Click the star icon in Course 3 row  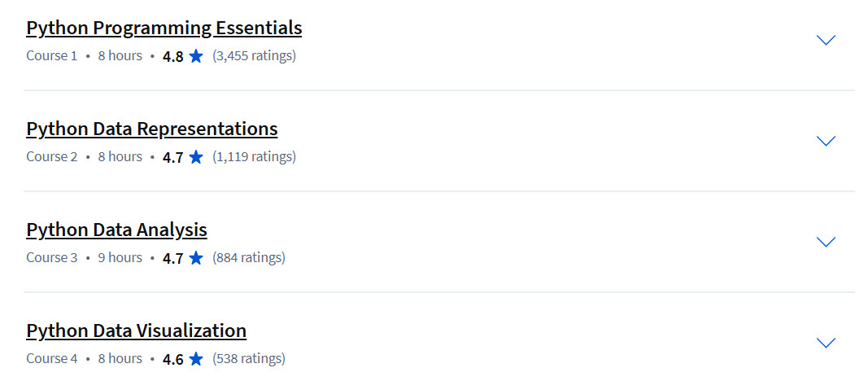coord(196,257)
